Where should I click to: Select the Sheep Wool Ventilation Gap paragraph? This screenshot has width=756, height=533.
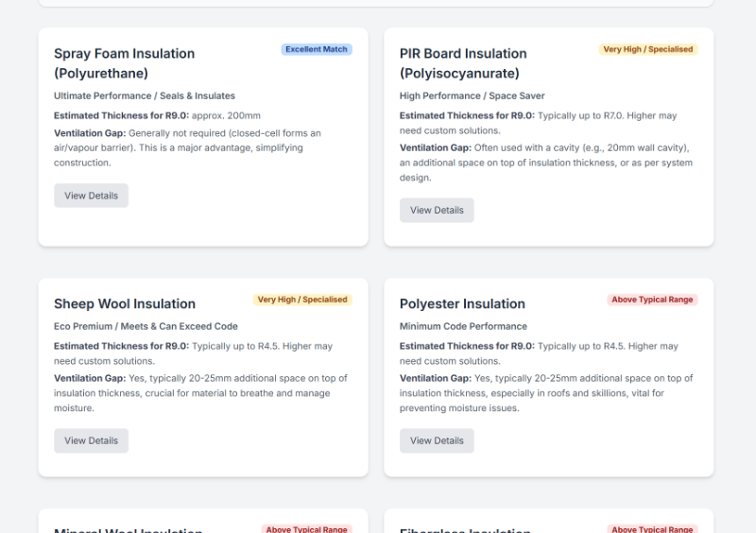(200, 393)
